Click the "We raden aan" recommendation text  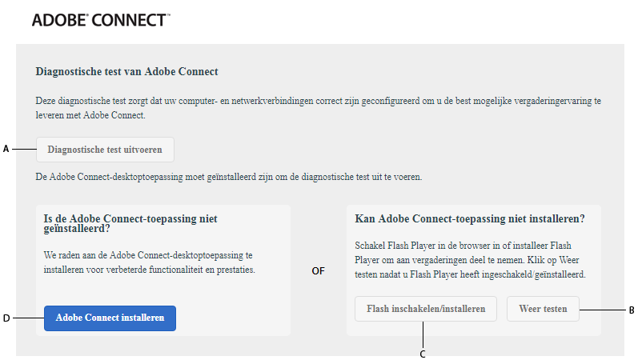pyautogui.click(x=149, y=262)
